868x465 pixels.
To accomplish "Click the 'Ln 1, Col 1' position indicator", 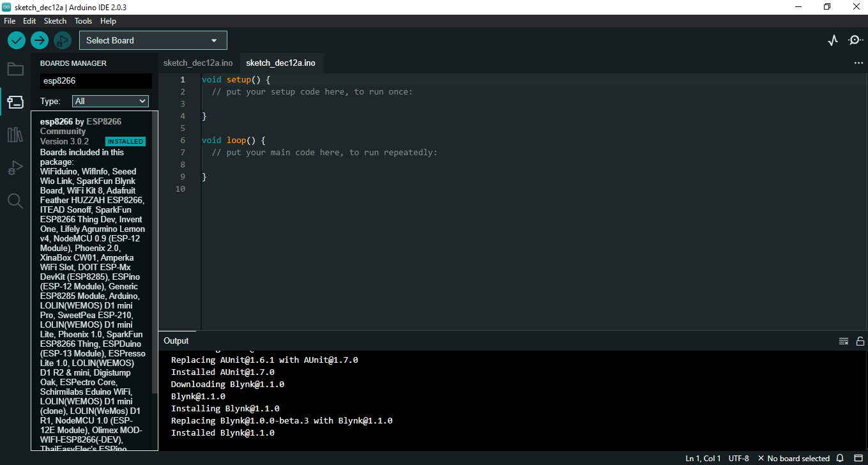I will click(703, 459).
